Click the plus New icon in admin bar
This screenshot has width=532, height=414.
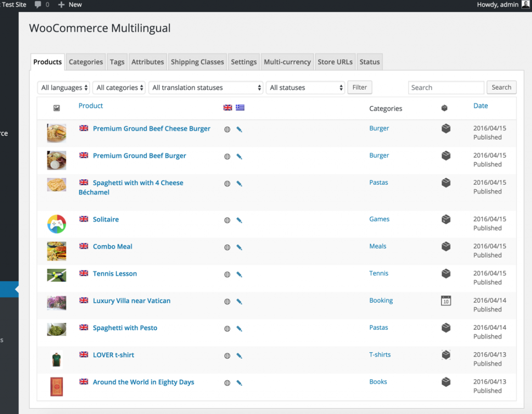(x=61, y=5)
